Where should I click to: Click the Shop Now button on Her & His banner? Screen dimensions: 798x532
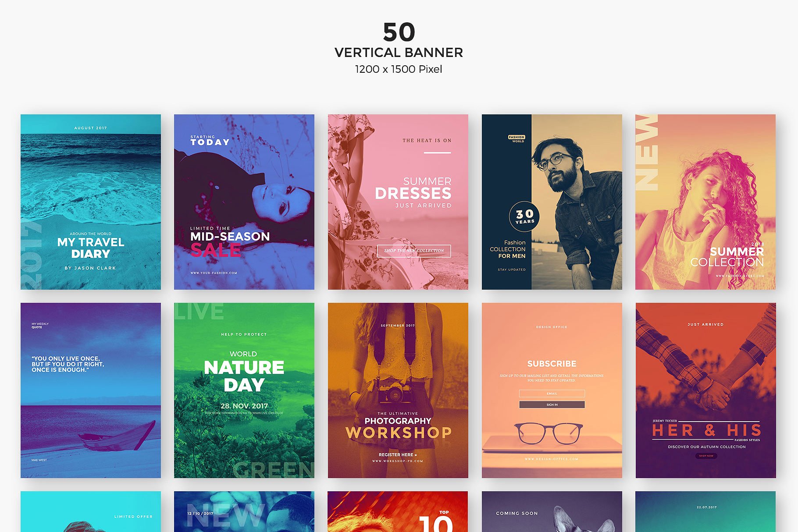pyautogui.click(x=706, y=456)
